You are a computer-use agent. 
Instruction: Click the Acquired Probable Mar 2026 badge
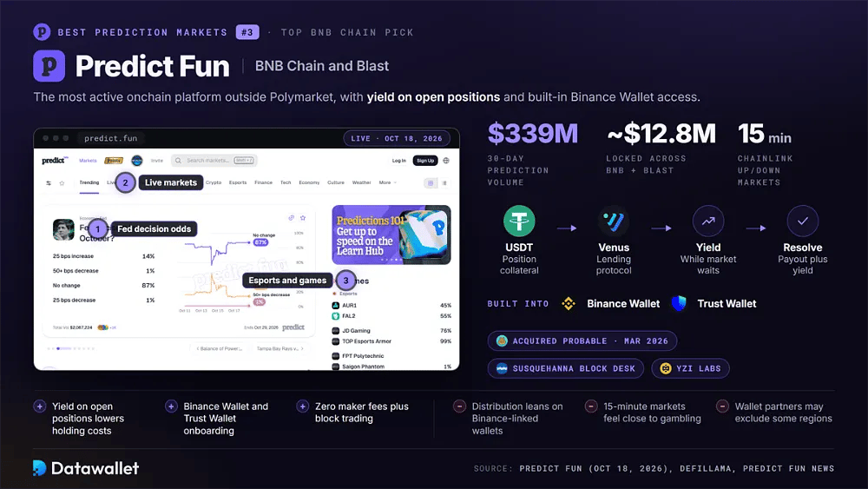click(x=582, y=341)
